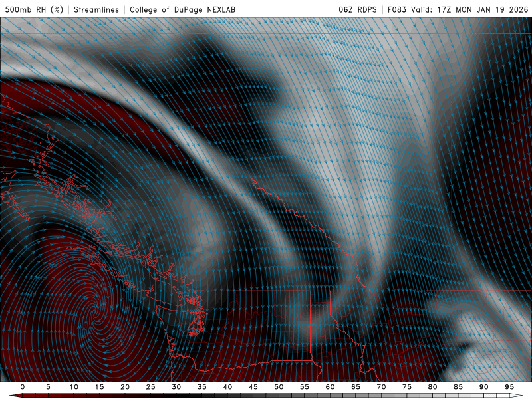Click the colorbar label "0"

[23, 387]
